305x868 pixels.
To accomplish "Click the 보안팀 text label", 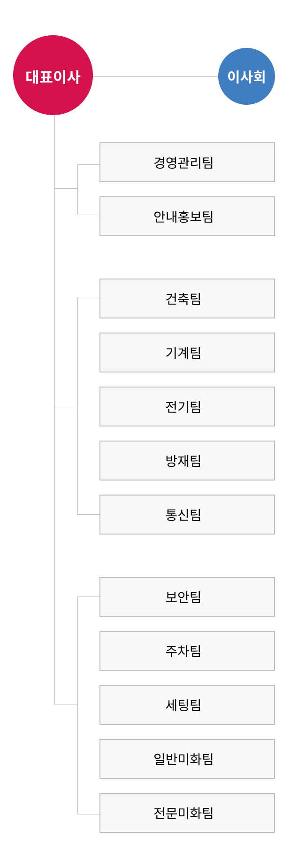I will click(183, 597).
